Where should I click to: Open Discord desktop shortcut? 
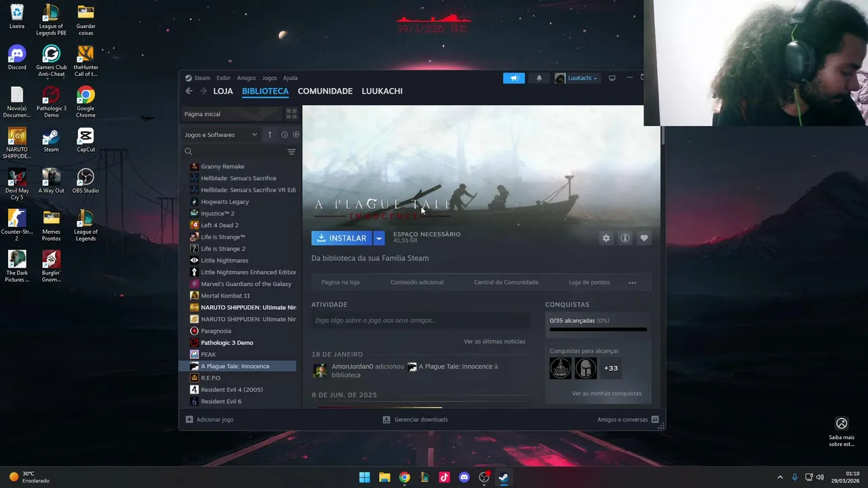(17, 58)
